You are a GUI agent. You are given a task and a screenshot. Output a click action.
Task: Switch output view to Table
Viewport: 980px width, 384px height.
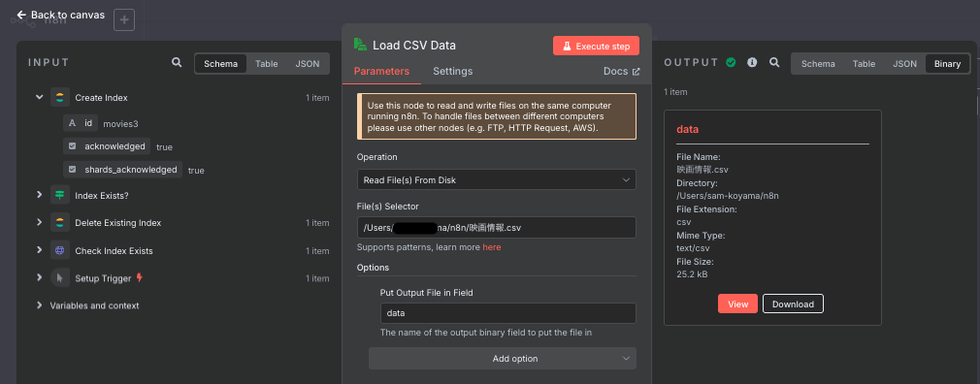[x=864, y=64]
